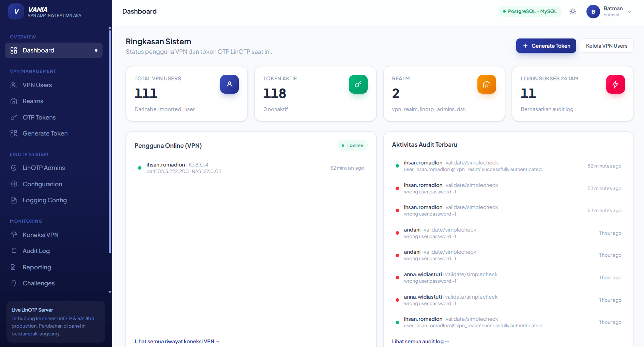Click the sidebar scrollbar down arrow

click(110, 292)
